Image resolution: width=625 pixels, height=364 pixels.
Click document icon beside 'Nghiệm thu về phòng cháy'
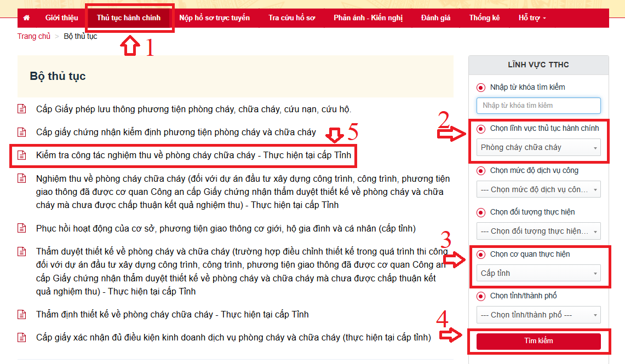point(22,179)
